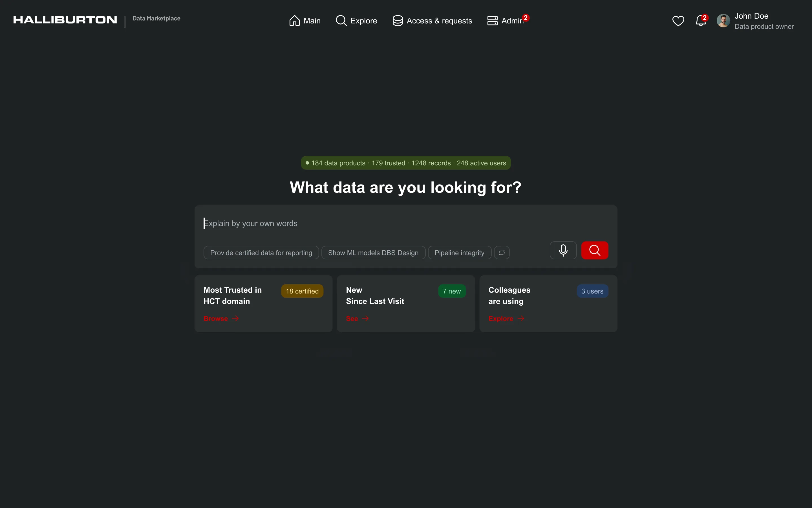
Task: Start voice input with microphone button
Action: (x=563, y=250)
